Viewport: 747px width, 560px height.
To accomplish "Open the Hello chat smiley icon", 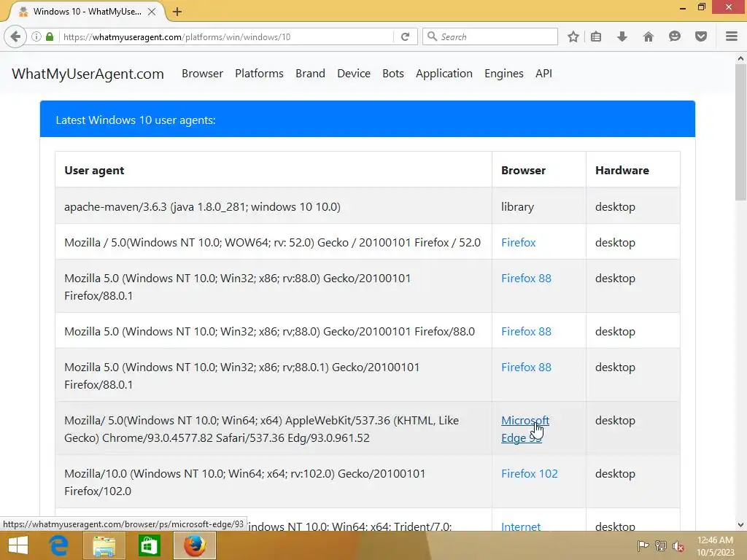I will point(674,36).
